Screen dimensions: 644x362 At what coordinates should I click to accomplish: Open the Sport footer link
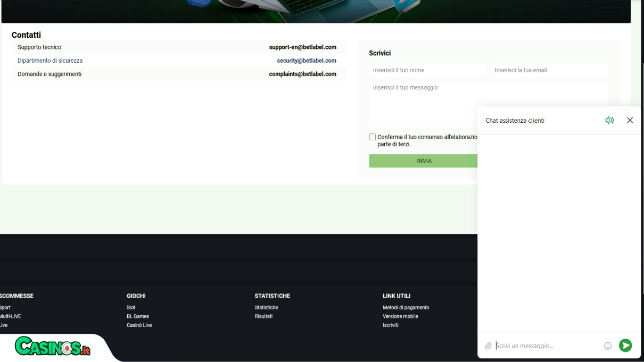[x=5, y=308]
